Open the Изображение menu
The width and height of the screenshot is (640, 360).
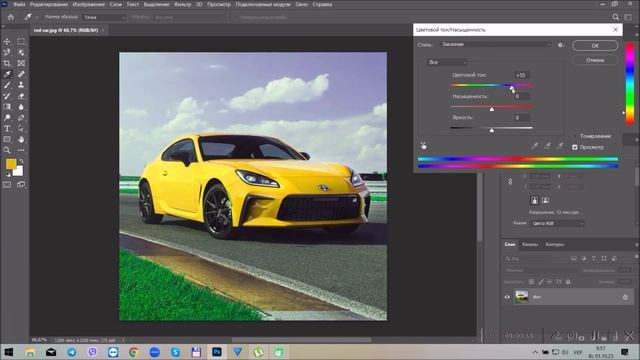89,4
